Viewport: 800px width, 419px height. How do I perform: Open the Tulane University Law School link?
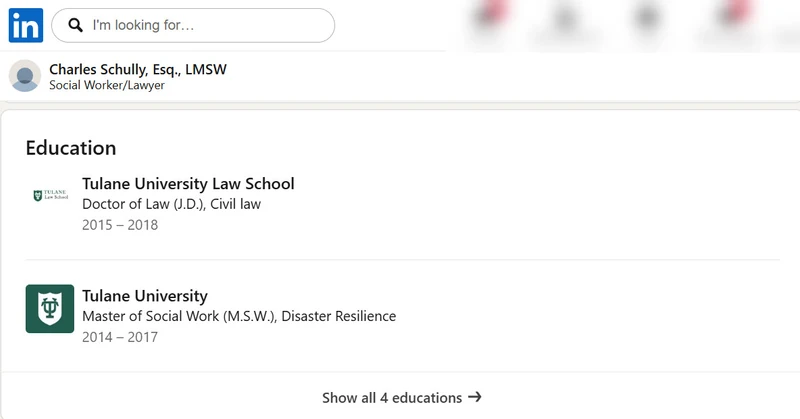click(x=188, y=184)
